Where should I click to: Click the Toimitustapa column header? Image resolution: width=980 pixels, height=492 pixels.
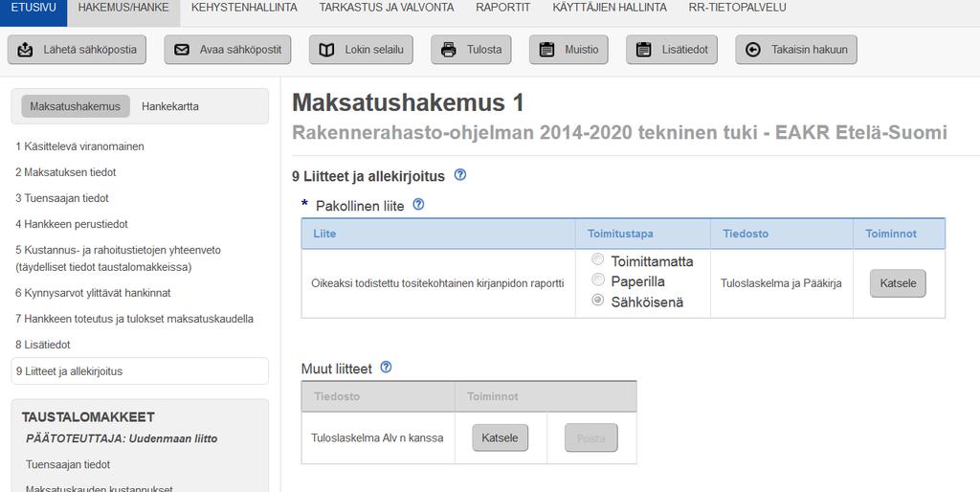pyautogui.click(x=620, y=234)
